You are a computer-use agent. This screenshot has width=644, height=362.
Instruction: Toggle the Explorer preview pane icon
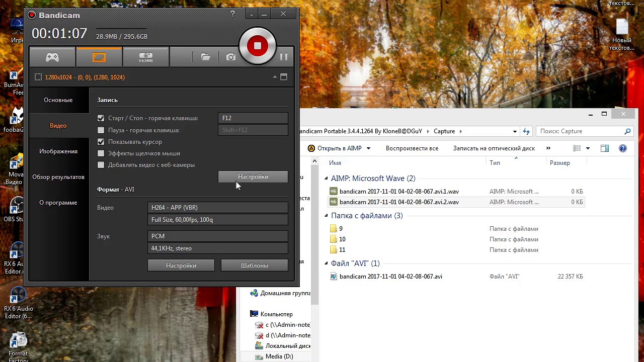(x=605, y=148)
